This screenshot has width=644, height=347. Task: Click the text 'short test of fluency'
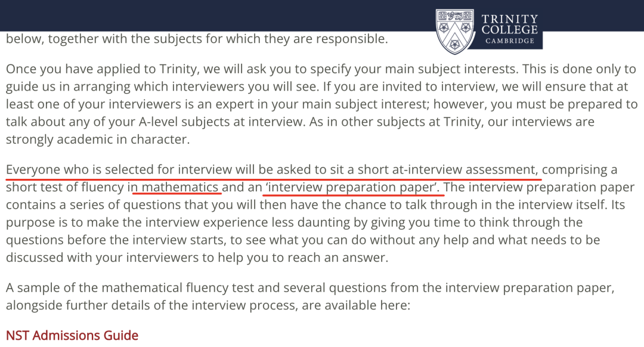(65, 187)
